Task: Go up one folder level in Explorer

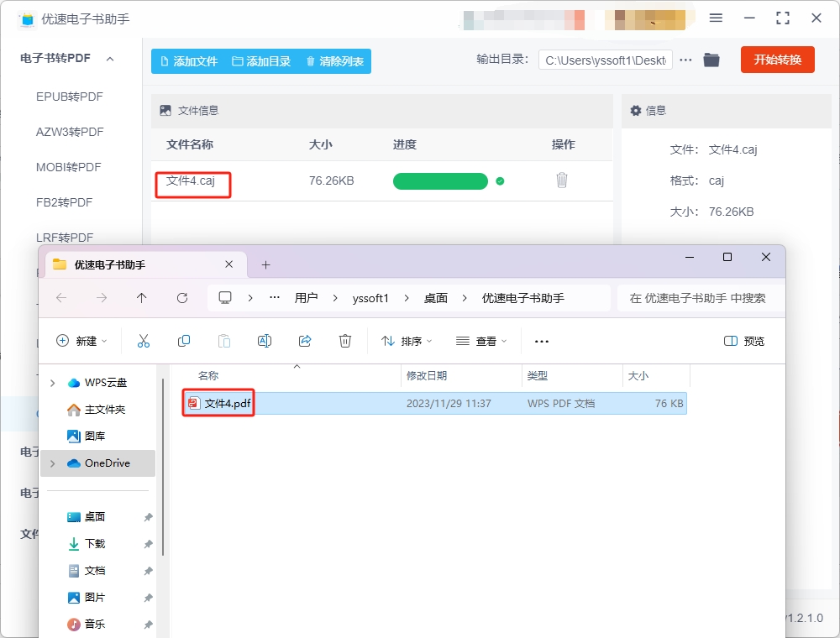Action: tap(141, 297)
